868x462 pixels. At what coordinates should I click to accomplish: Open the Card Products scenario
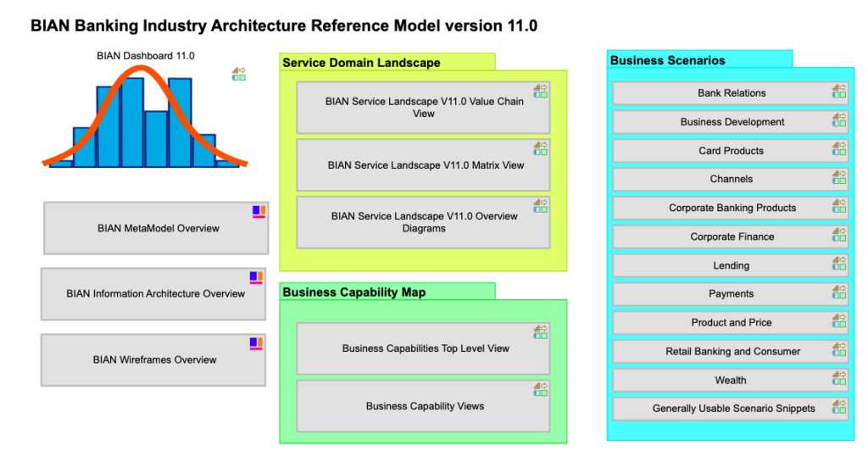pos(730,151)
